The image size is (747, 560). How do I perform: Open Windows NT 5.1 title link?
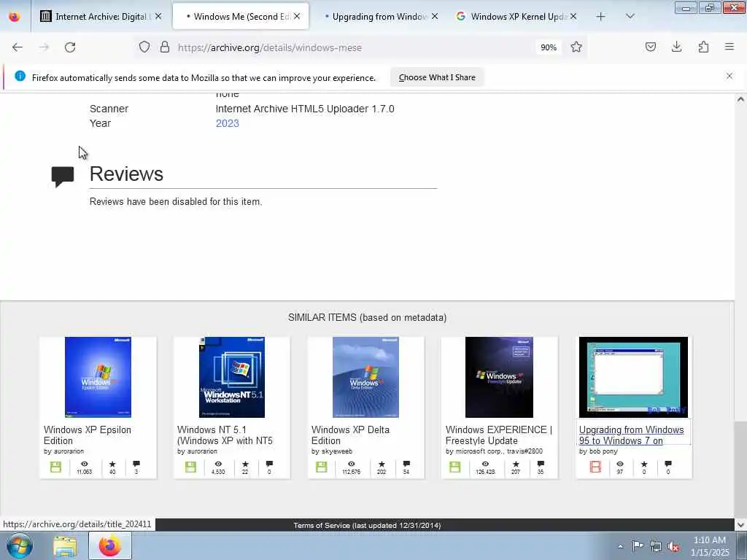coord(225,435)
